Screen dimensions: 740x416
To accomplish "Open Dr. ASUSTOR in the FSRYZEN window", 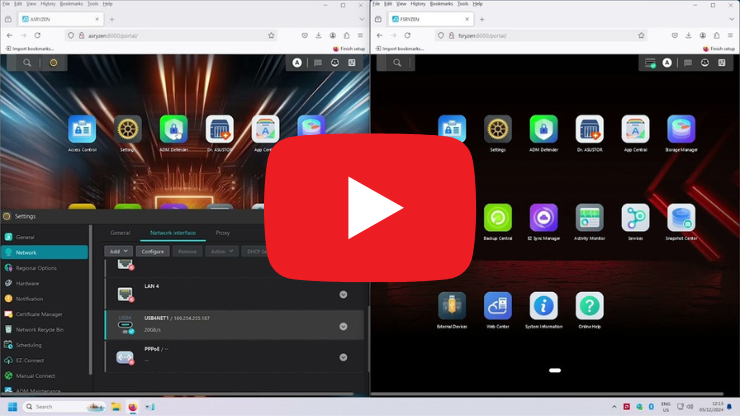I will tap(589, 129).
